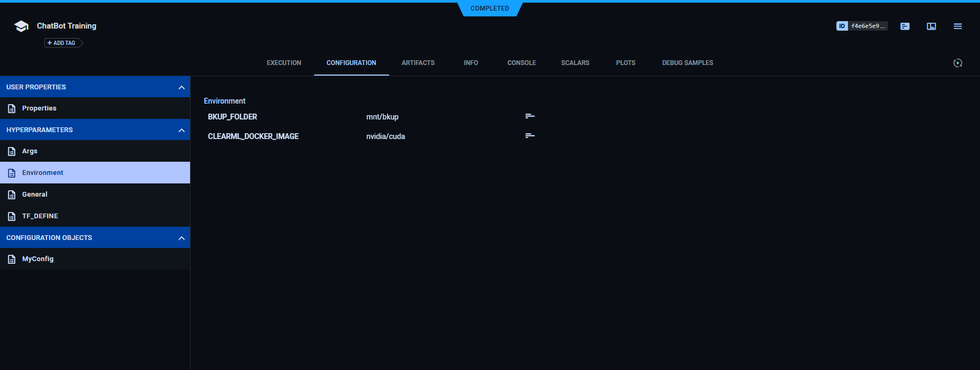Click the graduation cap experiment icon
The image size is (980, 370).
tap(21, 26)
